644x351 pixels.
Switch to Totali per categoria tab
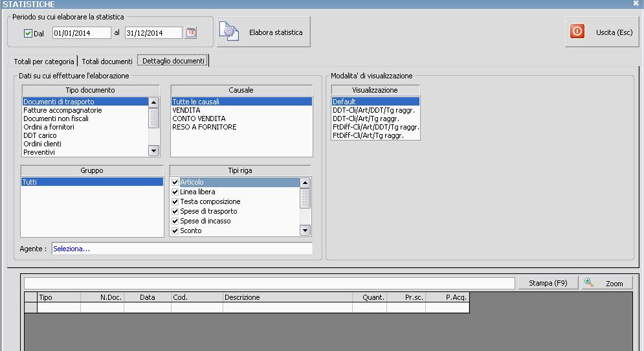pos(43,62)
